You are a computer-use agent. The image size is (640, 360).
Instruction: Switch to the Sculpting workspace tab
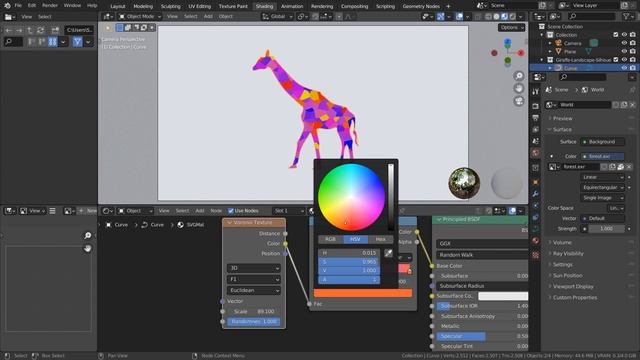[170, 6]
